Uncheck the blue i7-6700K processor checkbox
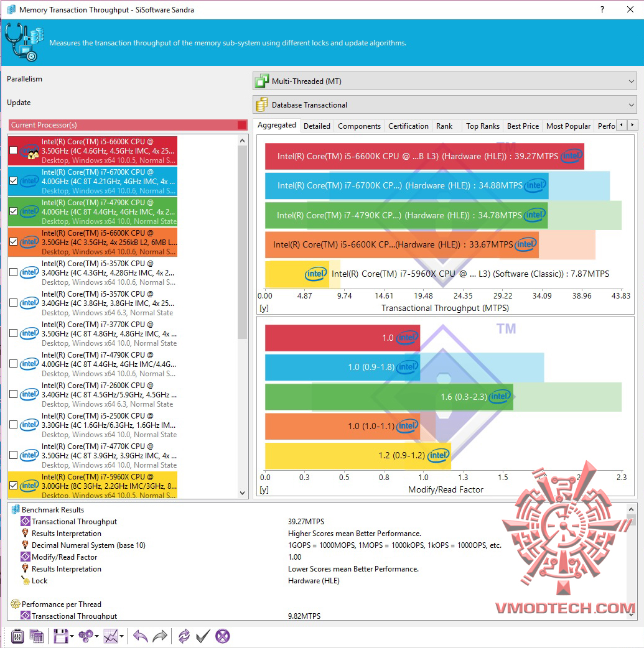Screen dimensions: 644x648 pyautogui.click(x=13, y=181)
